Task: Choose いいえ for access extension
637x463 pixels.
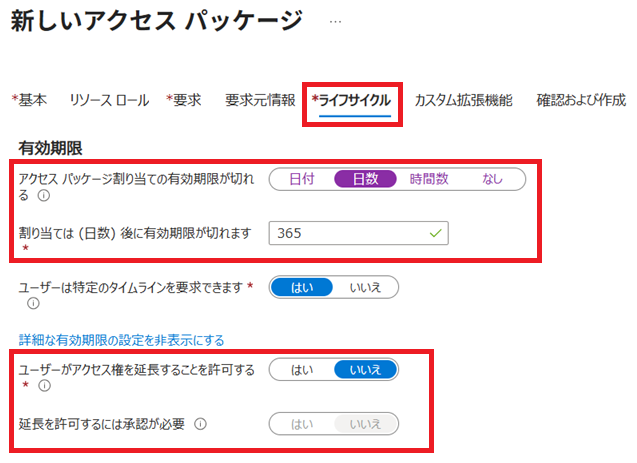Action: click(365, 370)
